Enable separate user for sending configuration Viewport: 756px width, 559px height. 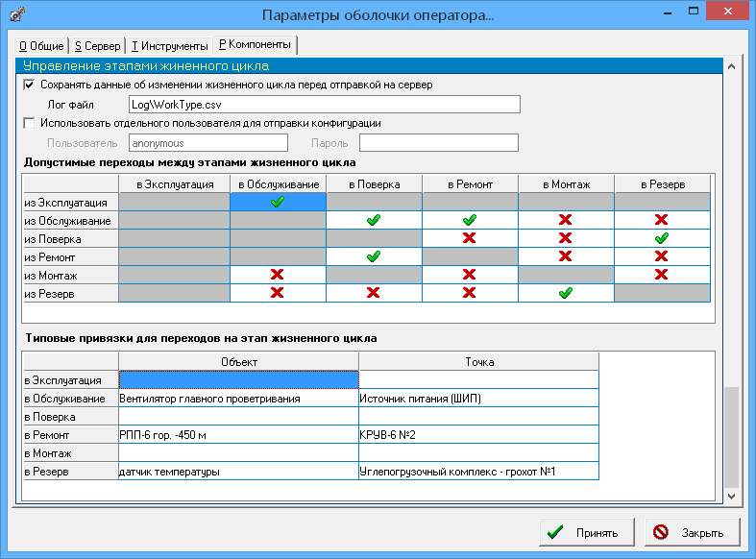pyautogui.click(x=29, y=123)
